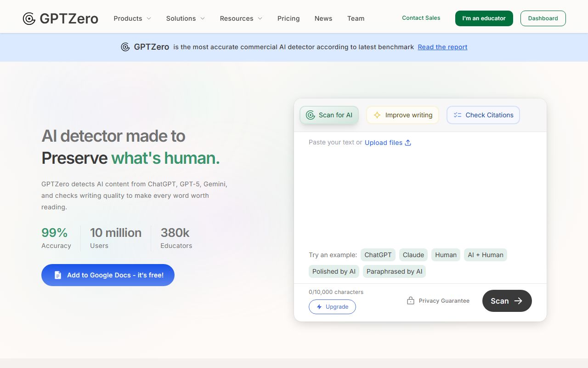
Task: Click the GPTZero icon in the announcement banner
Action: coord(124,47)
